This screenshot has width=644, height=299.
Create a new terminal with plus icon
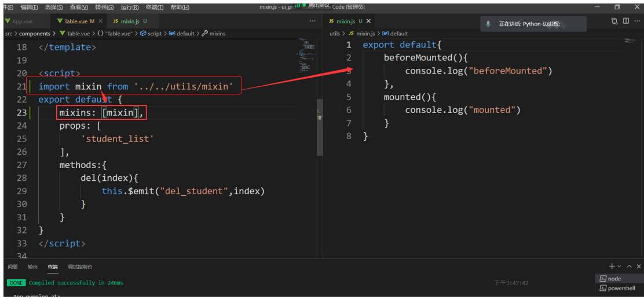pos(612,266)
